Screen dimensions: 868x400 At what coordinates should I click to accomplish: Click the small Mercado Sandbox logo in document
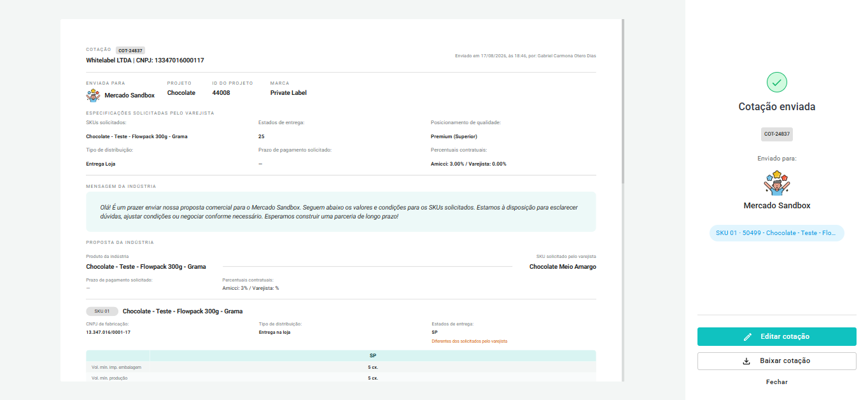[94, 96]
